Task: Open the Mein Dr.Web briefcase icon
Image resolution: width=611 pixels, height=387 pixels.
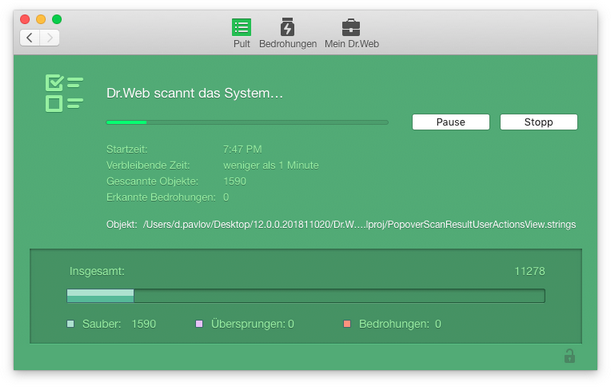Action: pyautogui.click(x=351, y=27)
